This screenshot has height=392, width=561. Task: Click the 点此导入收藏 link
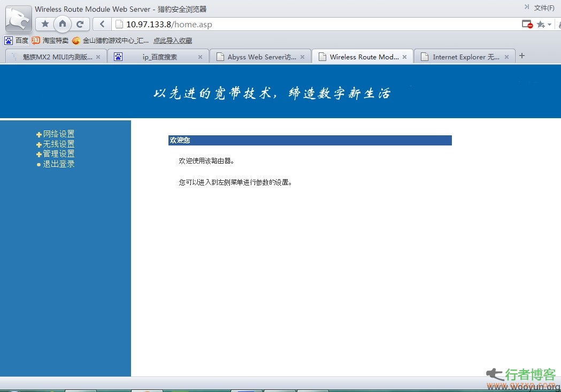pos(173,41)
